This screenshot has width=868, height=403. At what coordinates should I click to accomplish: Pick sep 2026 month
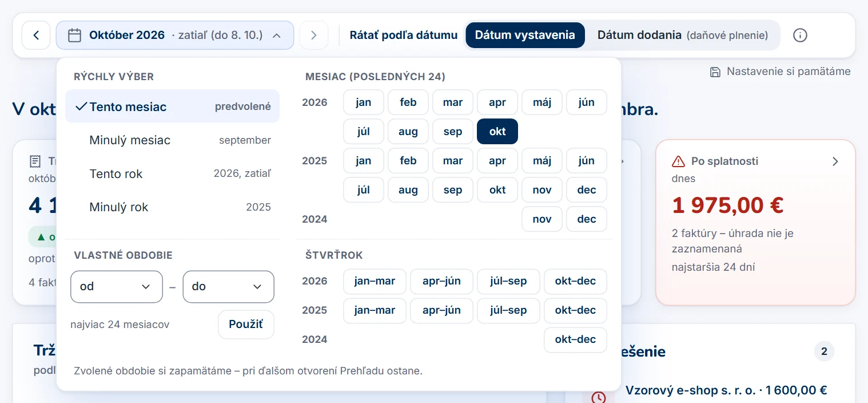click(x=453, y=132)
